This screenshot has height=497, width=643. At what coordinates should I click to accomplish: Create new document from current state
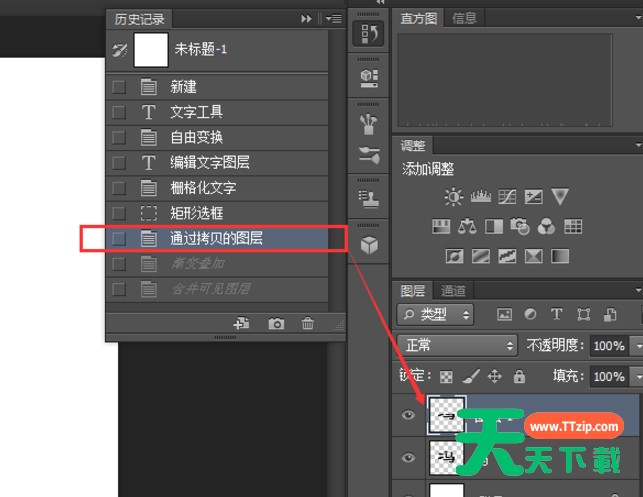pyautogui.click(x=241, y=324)
